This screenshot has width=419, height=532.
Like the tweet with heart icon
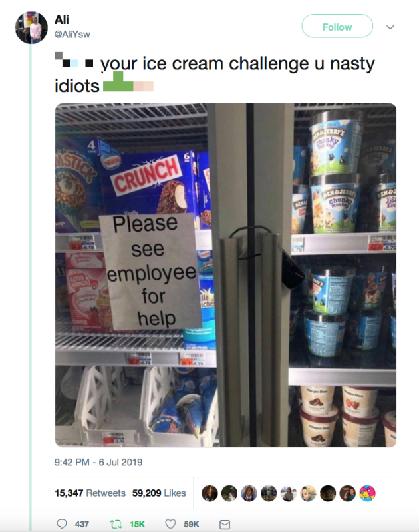pos(170,524)
